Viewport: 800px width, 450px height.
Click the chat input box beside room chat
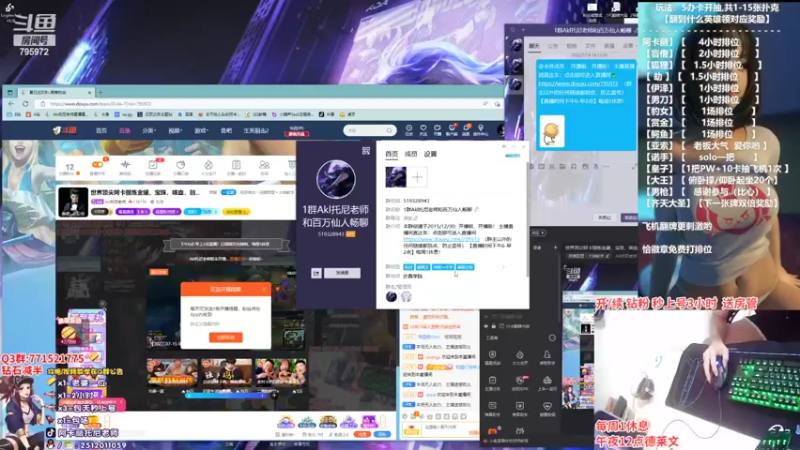[450, 430]
